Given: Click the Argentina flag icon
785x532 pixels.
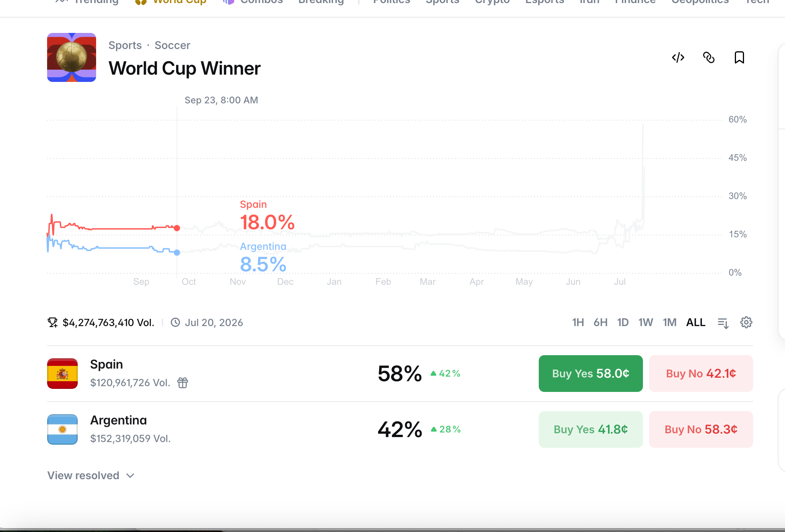Looking at the screenshot, I should coord(62,429).
